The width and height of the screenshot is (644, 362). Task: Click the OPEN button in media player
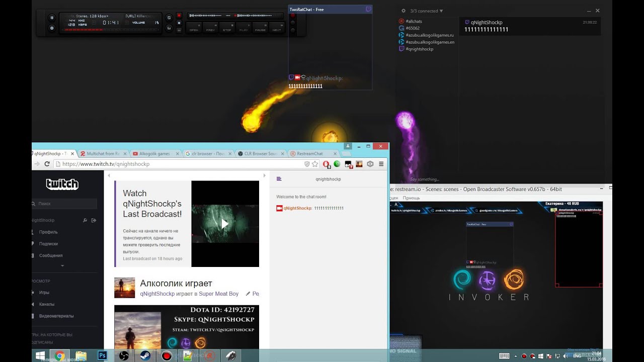coord(194,27)
